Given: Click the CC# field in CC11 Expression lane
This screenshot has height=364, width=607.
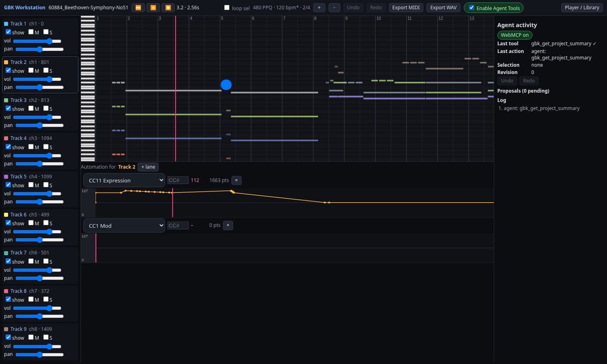Looking at the screenshot, I should click(x=178, y=180).
